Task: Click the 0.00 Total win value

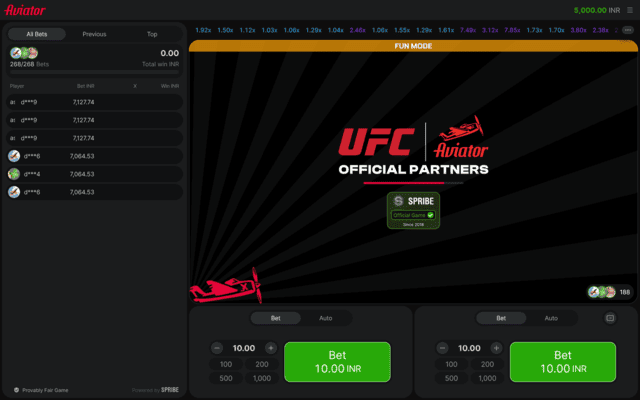Action: pyautogui.click(x=169, y=53)
